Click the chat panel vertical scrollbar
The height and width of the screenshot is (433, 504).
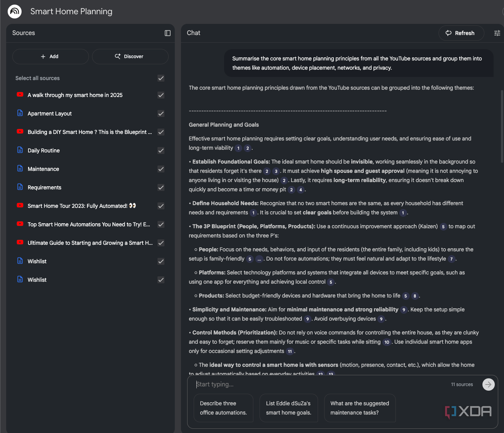coord(502,126)
